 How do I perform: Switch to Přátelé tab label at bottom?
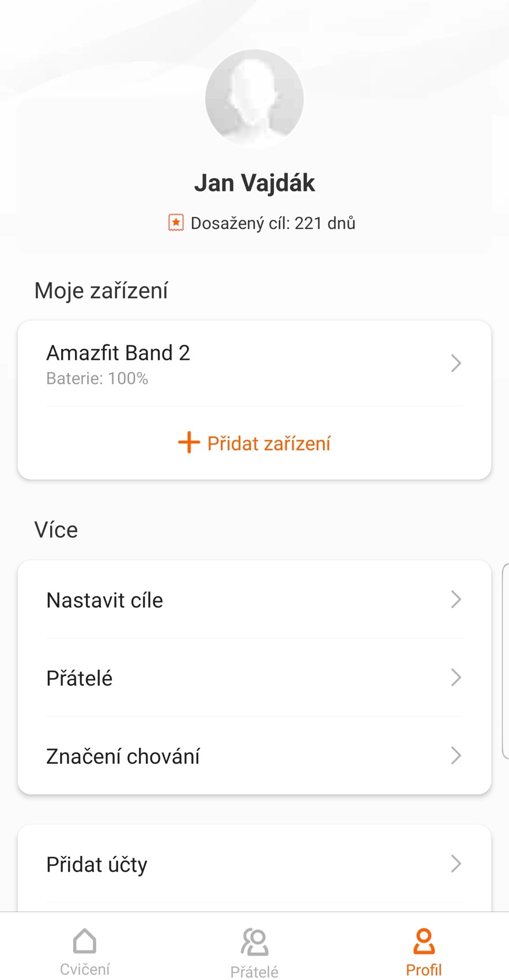click(254, 971)
